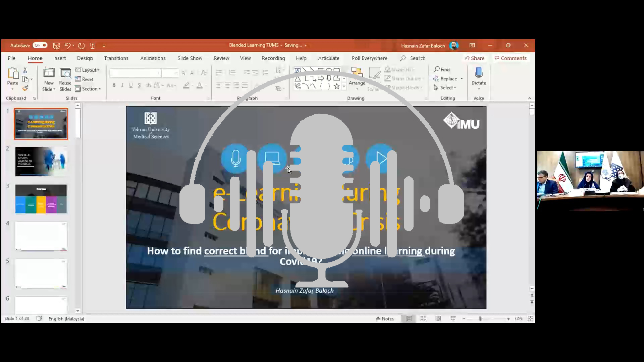Click the Share button

click(474, 58)
